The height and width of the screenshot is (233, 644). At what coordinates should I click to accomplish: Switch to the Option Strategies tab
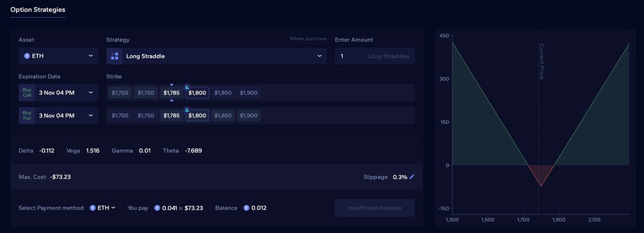[x=38, y=9]
